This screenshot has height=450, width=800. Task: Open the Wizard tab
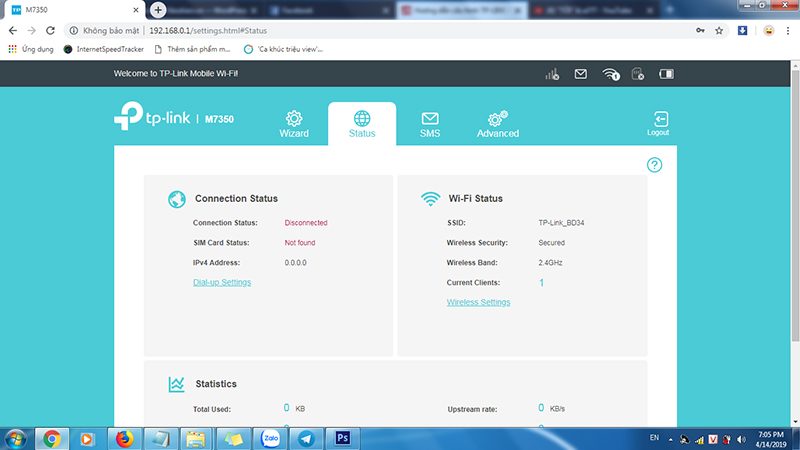tap(294, 124)
